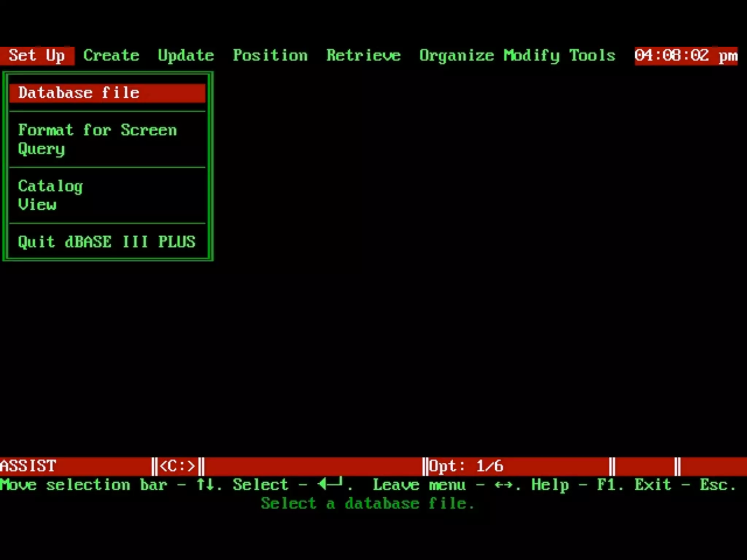
Task: Open the Set Up menu
Action: coord(37,56)
